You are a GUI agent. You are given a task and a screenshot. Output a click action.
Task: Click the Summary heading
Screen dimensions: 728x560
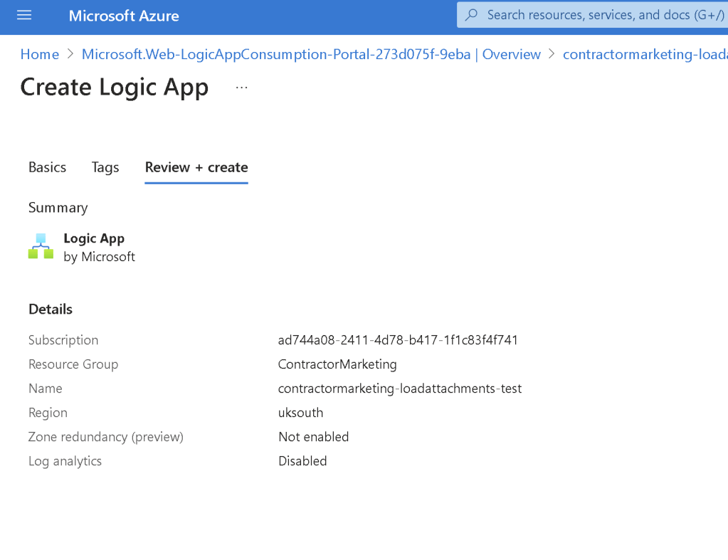click(x=58, y=208)
